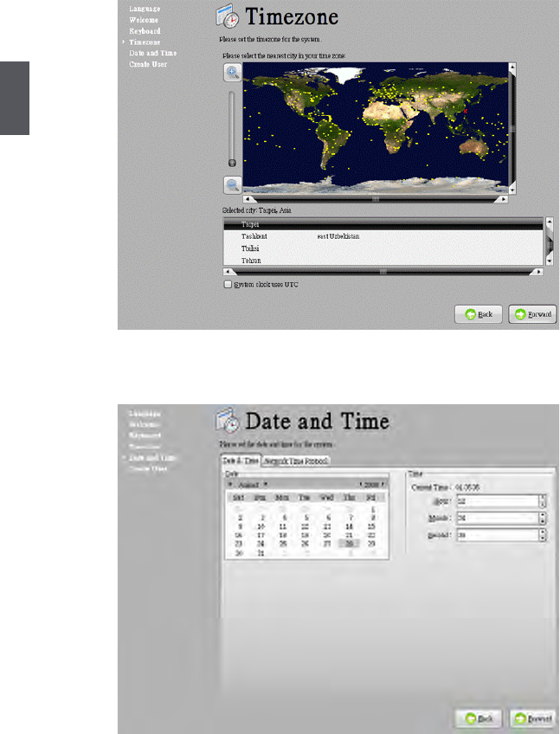Enable 'System clock uses UTC' checkbox
The height and width of the screenshot is (734, 560).
click(228, 284)
